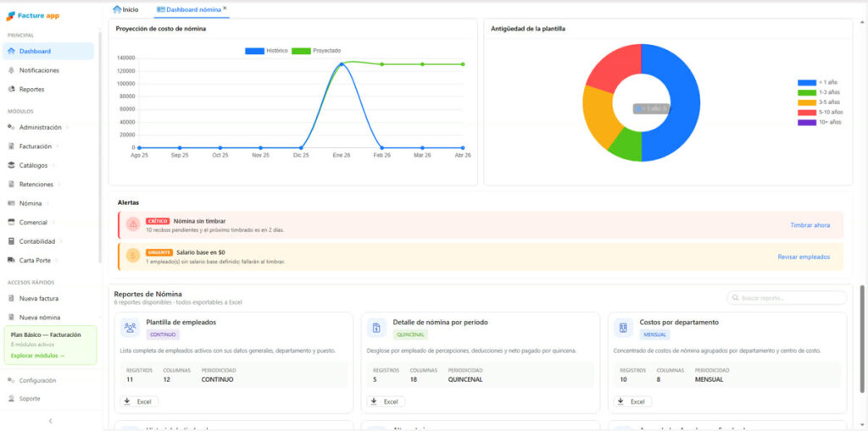The height and width of the screenshot is (431, 868).
Task: Click the Plantilla de empleados people icon
Action: [130, 328]
